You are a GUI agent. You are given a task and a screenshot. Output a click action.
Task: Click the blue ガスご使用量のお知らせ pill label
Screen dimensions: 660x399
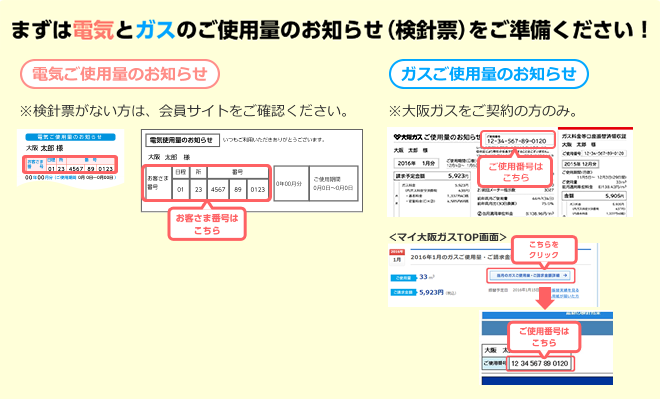[489, 74]
